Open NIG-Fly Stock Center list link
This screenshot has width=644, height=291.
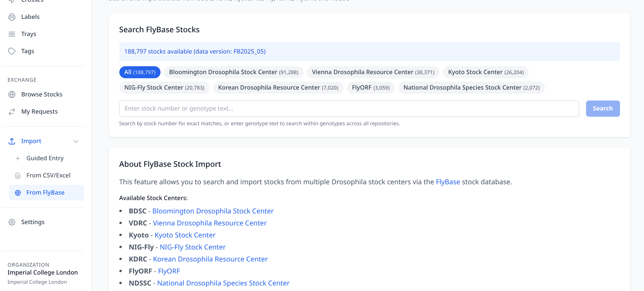193,247
